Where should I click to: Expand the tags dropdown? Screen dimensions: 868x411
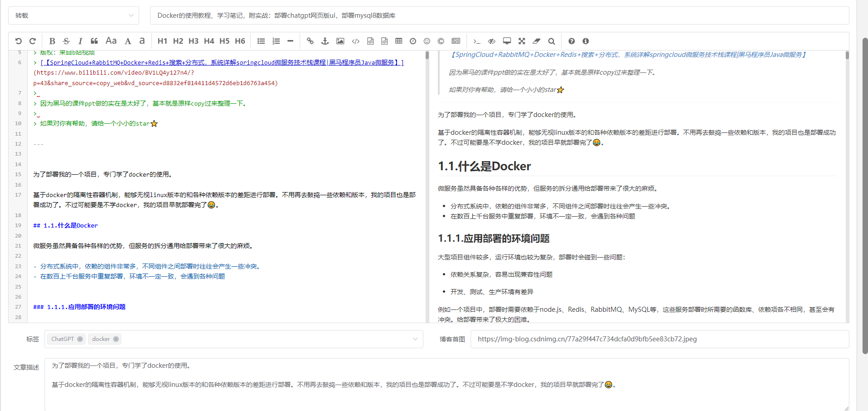(x=415, y=339)
